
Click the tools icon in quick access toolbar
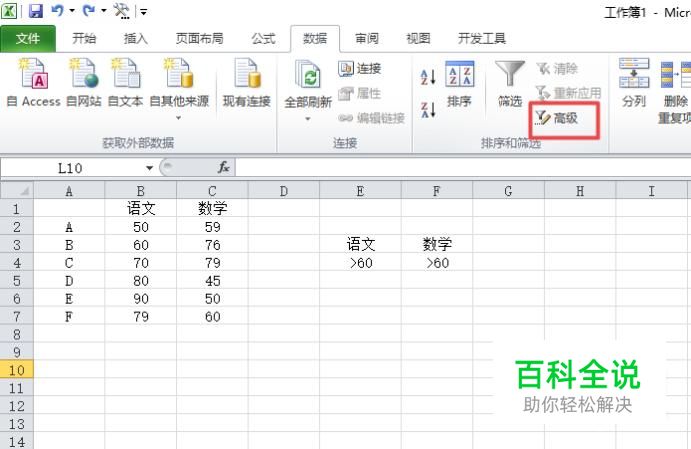pyautogui.click(x=121, y=11)
